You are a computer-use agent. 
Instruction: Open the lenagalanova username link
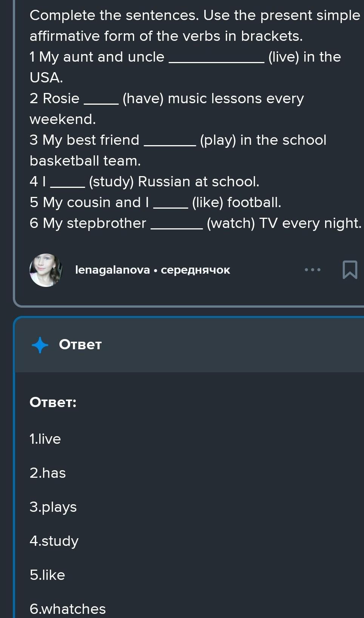(113, 270)
